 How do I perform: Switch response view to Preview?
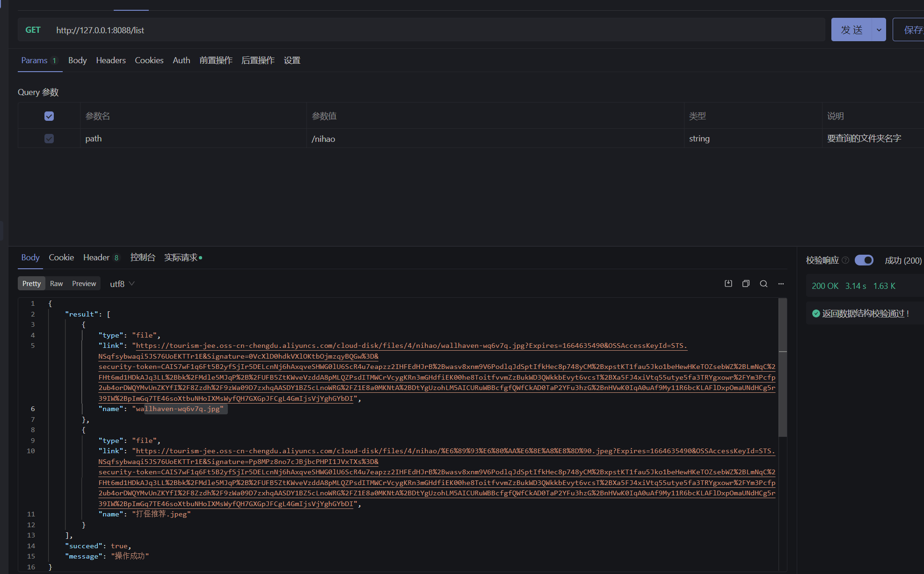click(84, 283)
